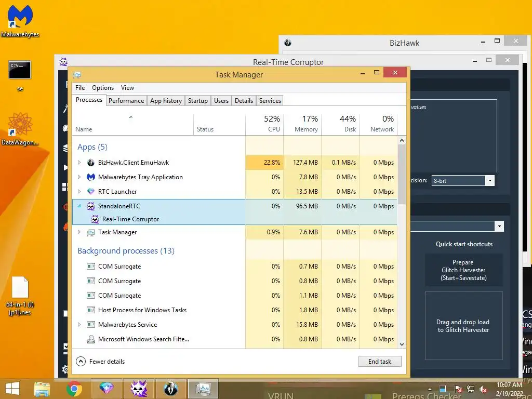
Task: Switch to the App history tab
Action: 166,101
